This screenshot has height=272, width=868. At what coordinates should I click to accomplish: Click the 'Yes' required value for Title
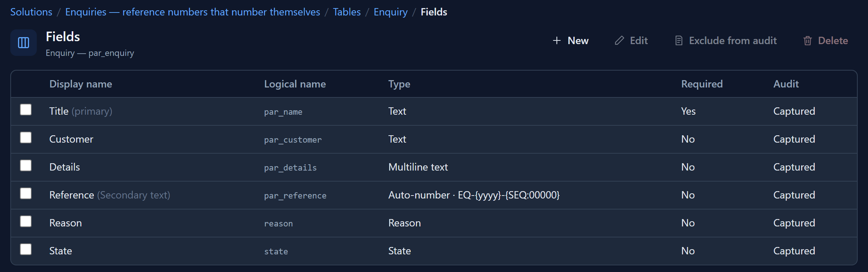[688, 111]
